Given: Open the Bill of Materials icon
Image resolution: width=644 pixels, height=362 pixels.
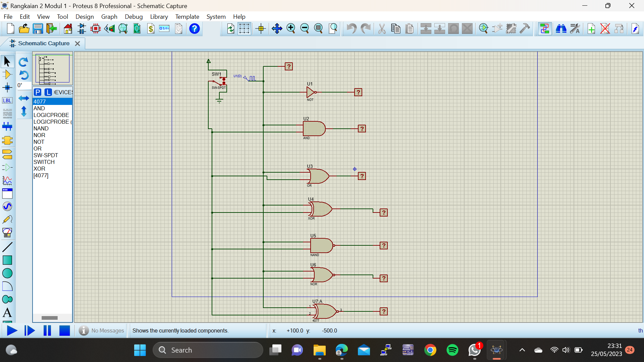Looking at the screenshot, I should pos(151,29).
